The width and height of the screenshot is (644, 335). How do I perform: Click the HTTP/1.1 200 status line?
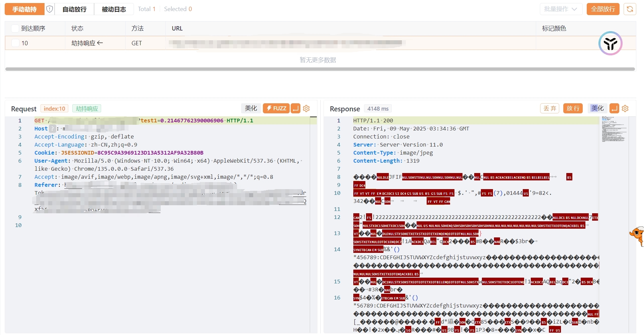pos(373,120)
